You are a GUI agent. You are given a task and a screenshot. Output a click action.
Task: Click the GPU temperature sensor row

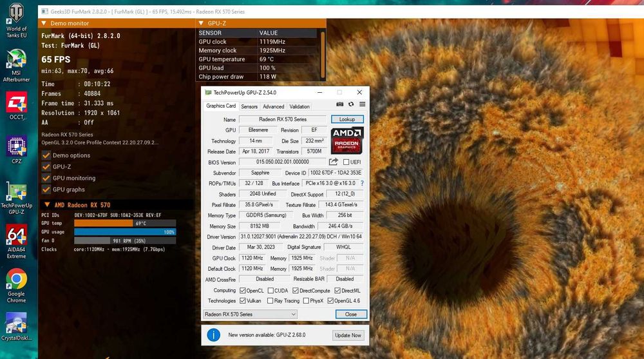point(258,59)
